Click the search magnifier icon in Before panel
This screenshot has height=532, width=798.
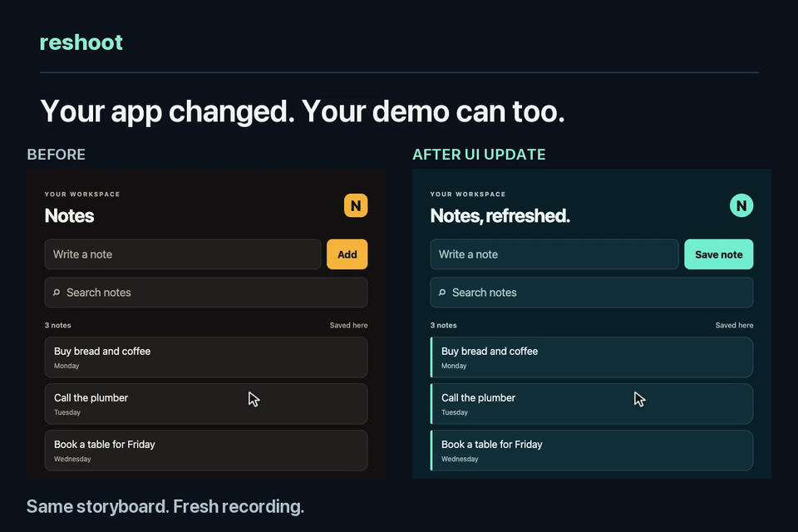coord(57,293)
